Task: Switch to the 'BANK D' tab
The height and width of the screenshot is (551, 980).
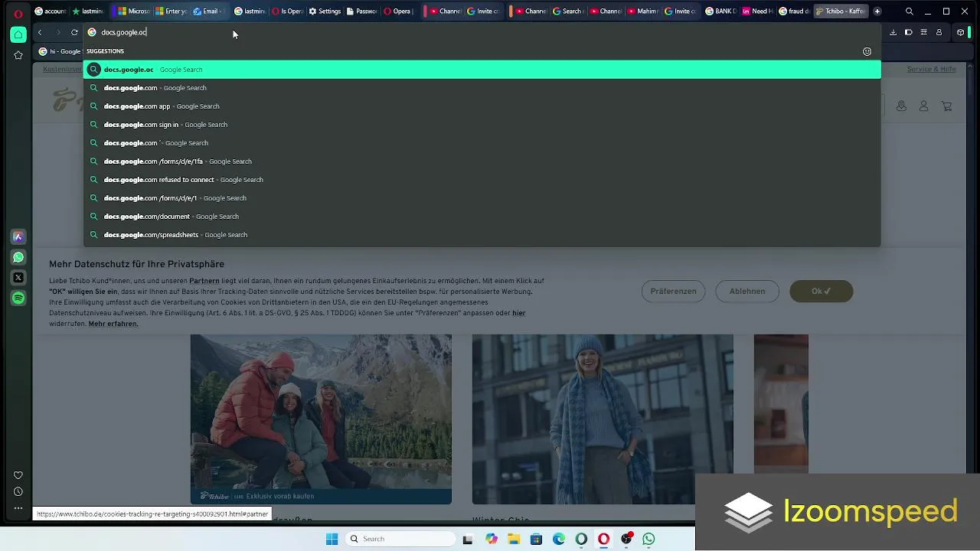Action: [x=720, y=11]
